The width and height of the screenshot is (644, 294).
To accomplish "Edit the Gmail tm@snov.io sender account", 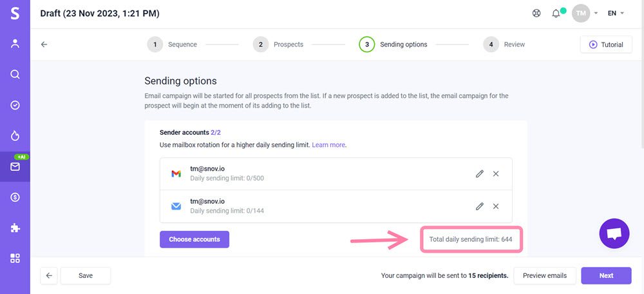I will click(x=480, y=173).
